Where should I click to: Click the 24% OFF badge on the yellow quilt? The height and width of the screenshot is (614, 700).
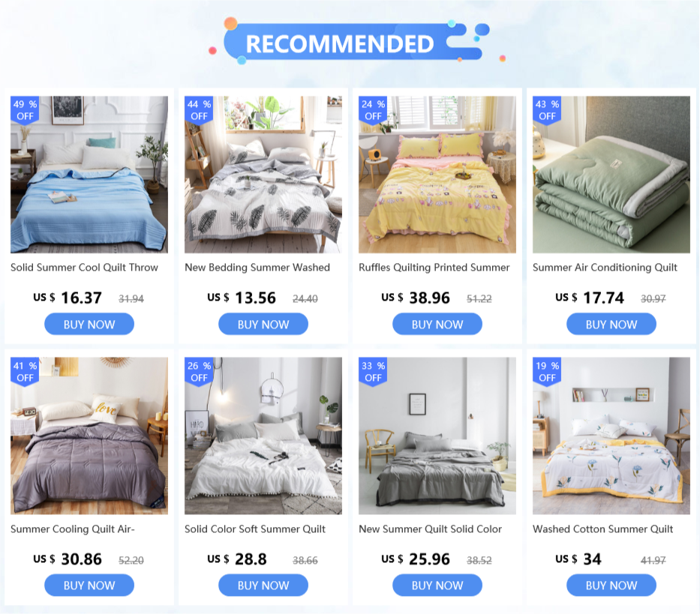point(373,110)
